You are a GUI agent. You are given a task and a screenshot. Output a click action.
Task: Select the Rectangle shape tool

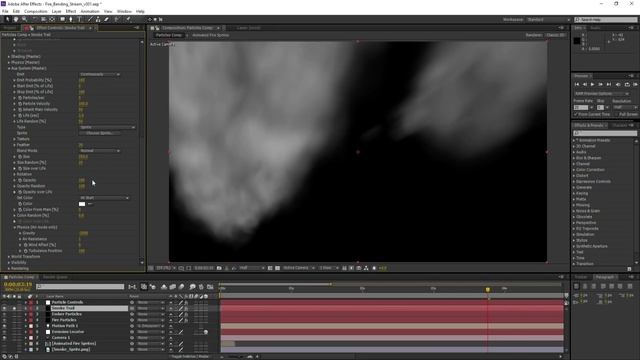tap(62, 19)
